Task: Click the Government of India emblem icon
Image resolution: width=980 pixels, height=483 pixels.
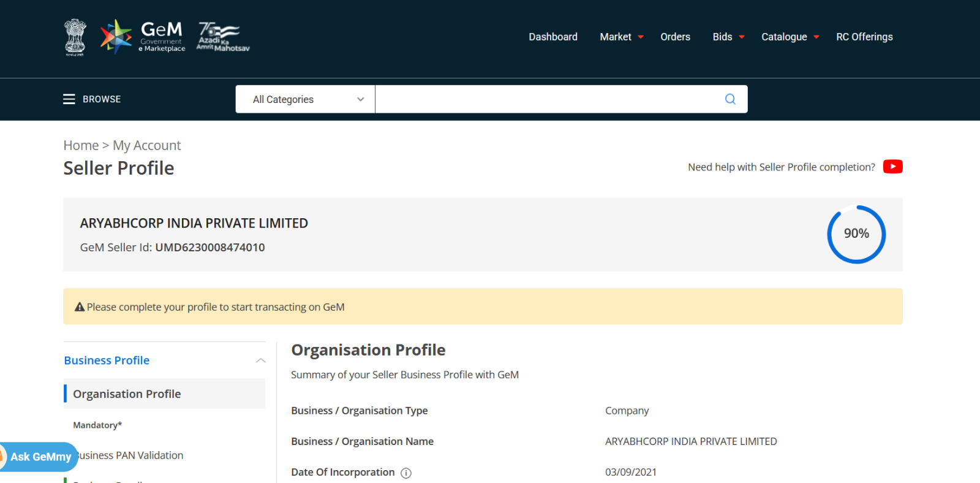Action: coord(75,37)
